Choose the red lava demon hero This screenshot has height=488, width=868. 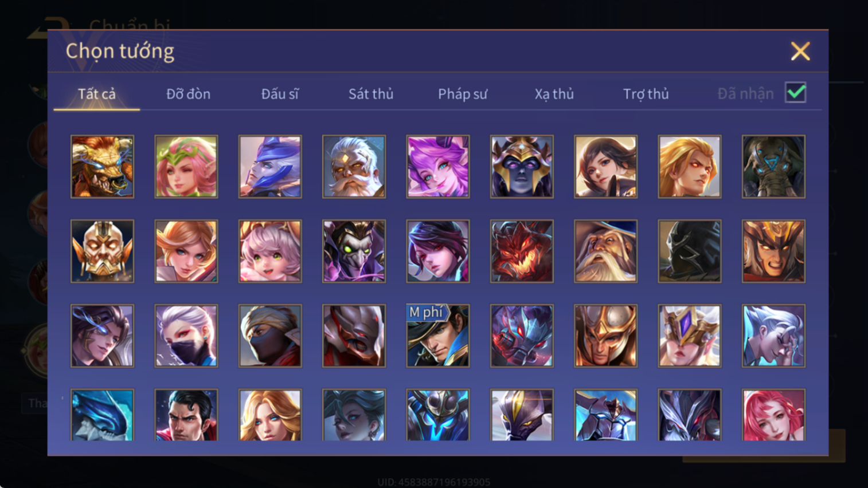(522, 251)
